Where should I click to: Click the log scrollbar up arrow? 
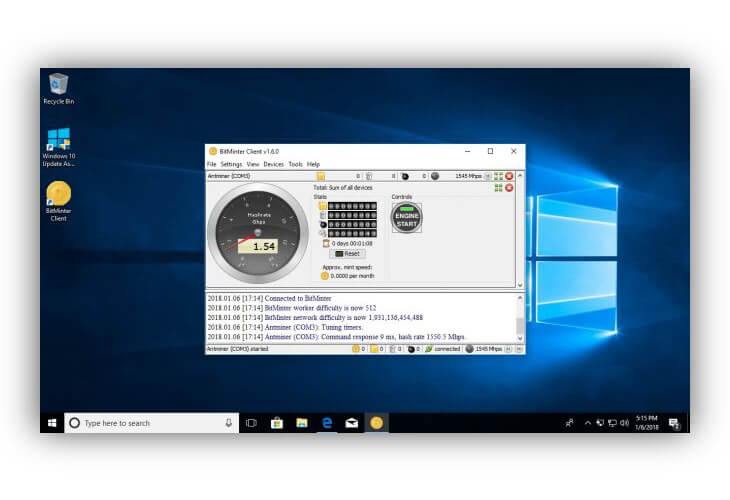click(520, 297)
